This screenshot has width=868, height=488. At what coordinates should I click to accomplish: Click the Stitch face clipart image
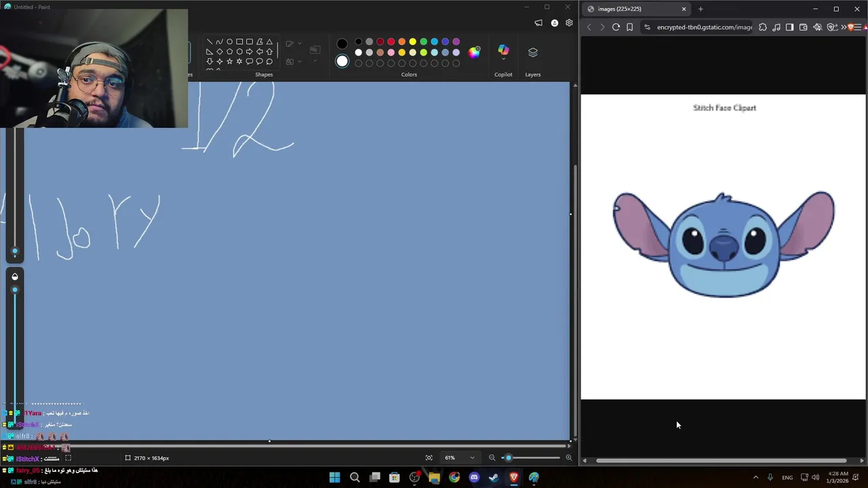click(724, 244)
